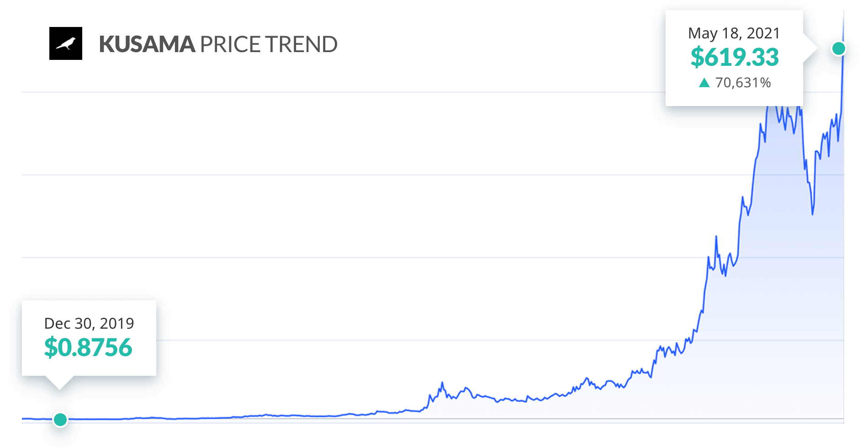868x448 pixels.
Task: Click the green triangle up-arrow indicator
Action: pyautogui.click(x=704, y=83)
